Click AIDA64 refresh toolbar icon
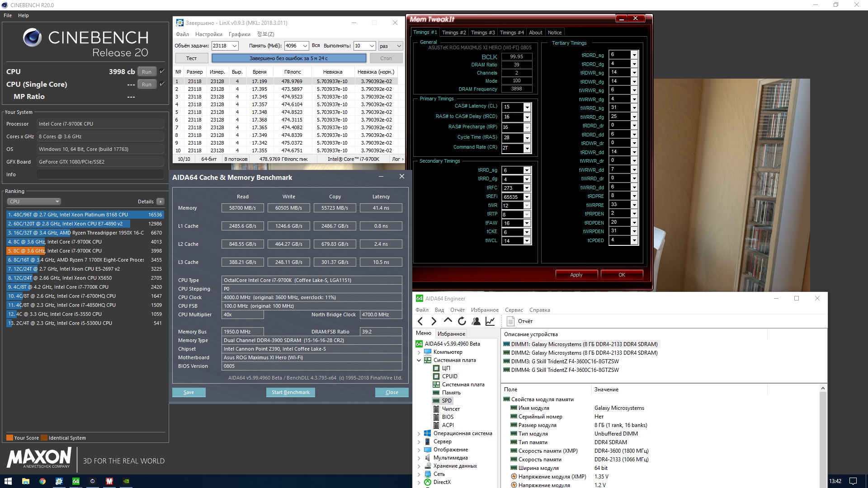The width and height of the screenshot is (868, 488). [462, 321]
